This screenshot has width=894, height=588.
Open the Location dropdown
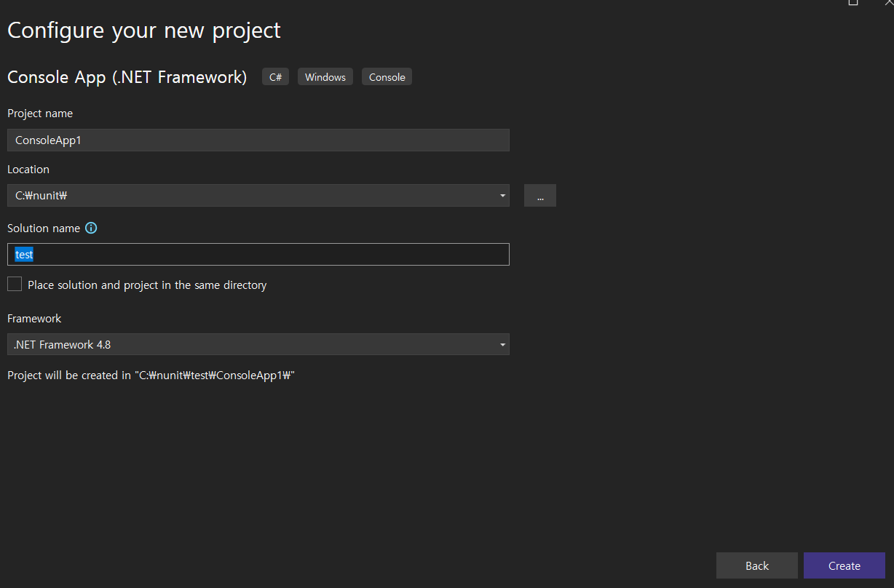click(258, 195)
